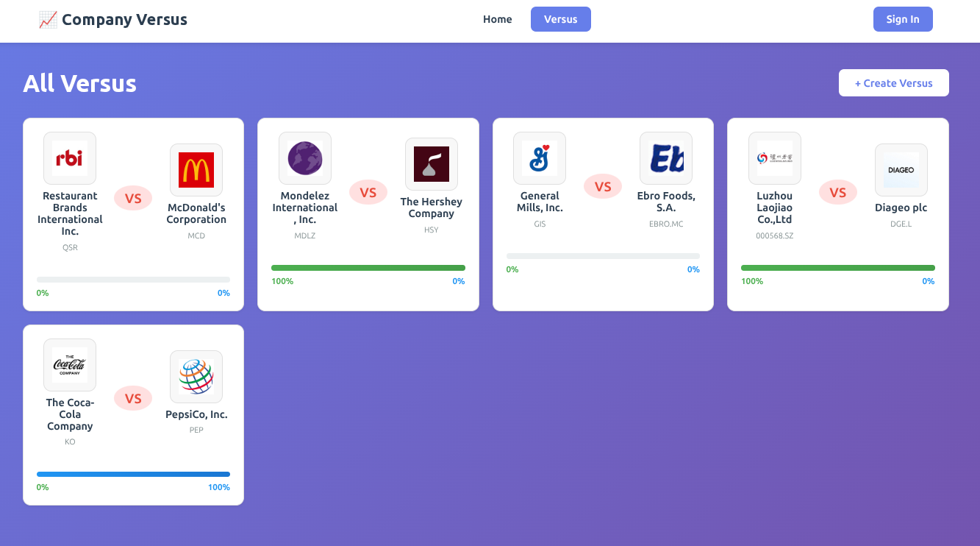Click the All Versus page heading
The width and height of the screenshot is (980, 546).
pyautogui.click(x=79, y=83)
